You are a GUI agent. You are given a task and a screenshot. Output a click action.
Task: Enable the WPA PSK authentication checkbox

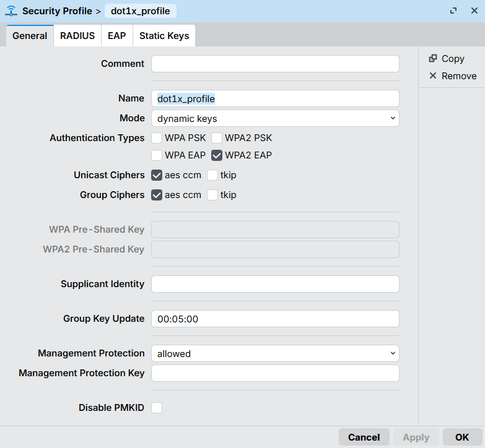tap(157, 138)
